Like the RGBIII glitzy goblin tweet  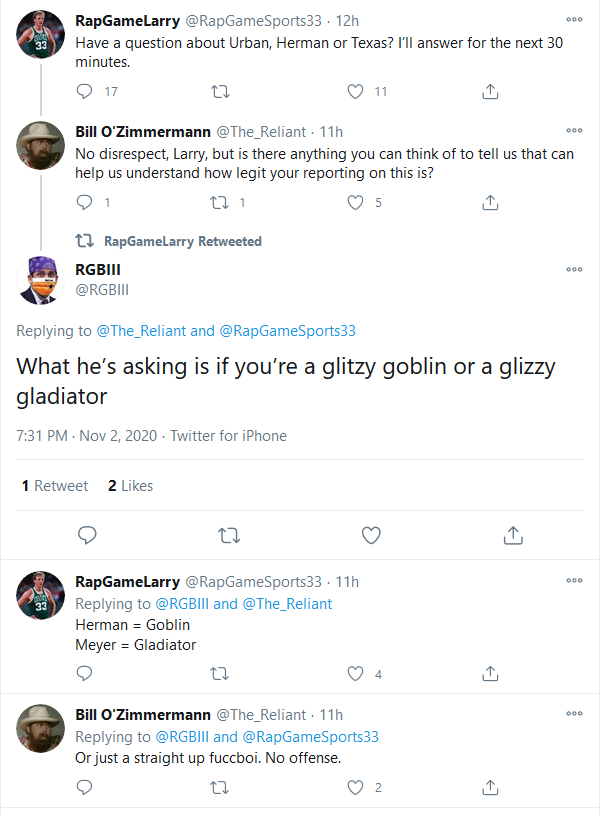tap(370, 536)
